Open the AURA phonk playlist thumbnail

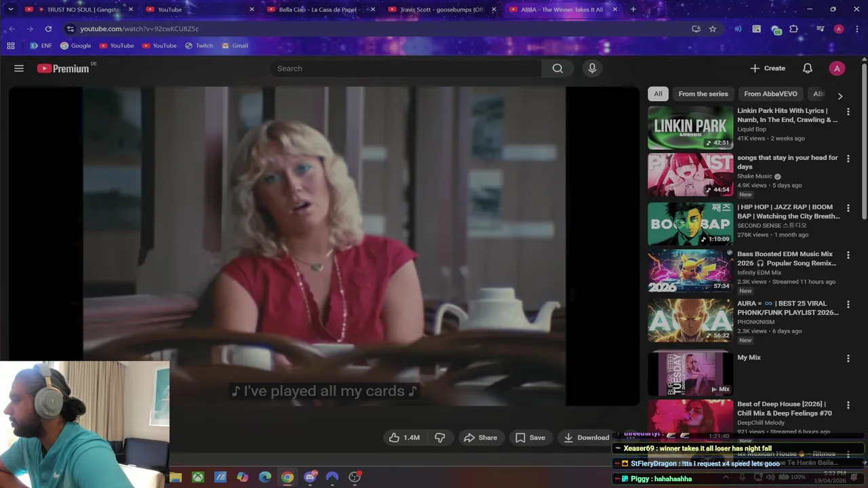point(690,321)
